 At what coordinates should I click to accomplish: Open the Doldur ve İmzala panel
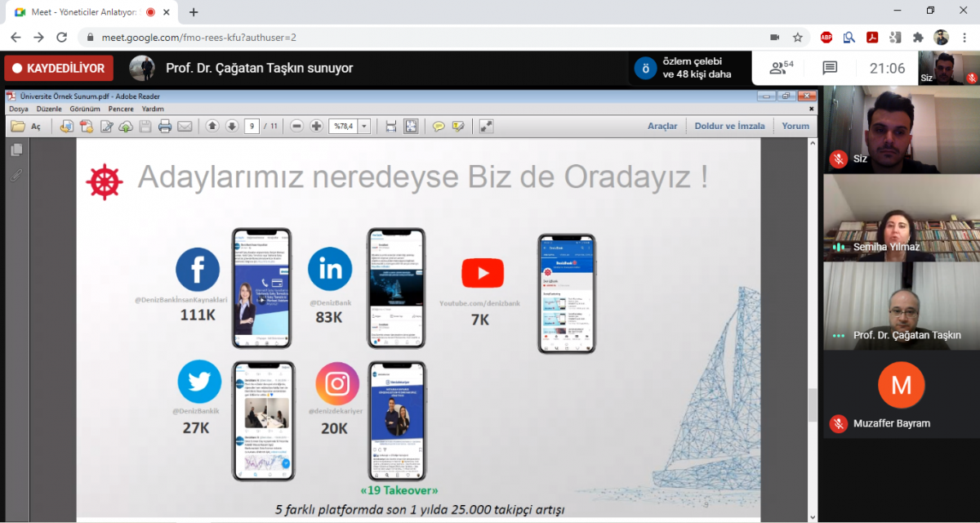[729, 126]
